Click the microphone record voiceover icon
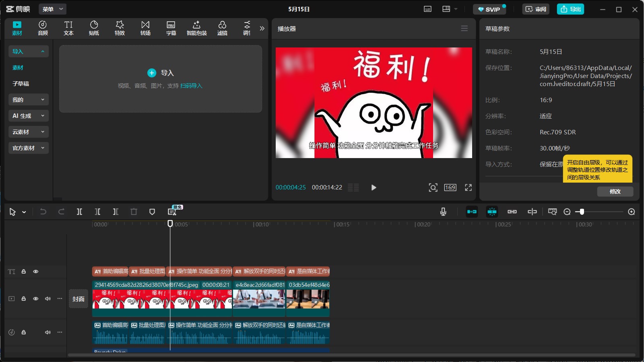 pyautogui.click(x=443, y=212)
